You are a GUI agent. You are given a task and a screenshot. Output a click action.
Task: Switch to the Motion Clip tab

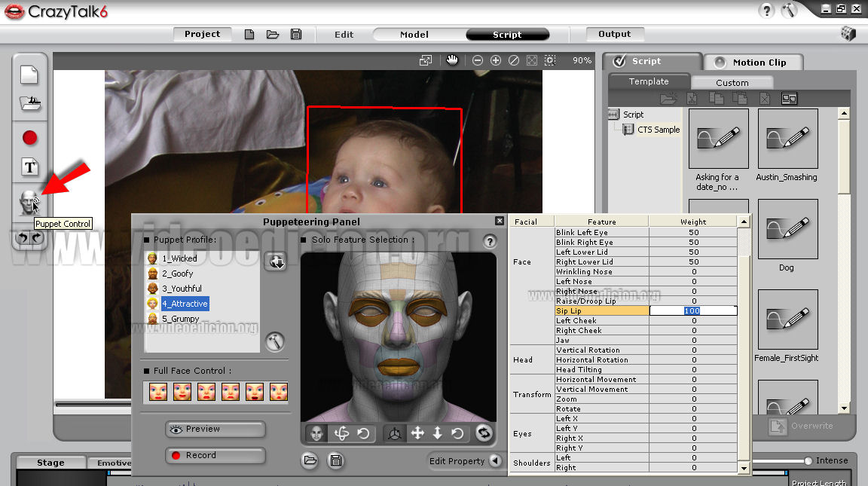click(x=752, y=63)
